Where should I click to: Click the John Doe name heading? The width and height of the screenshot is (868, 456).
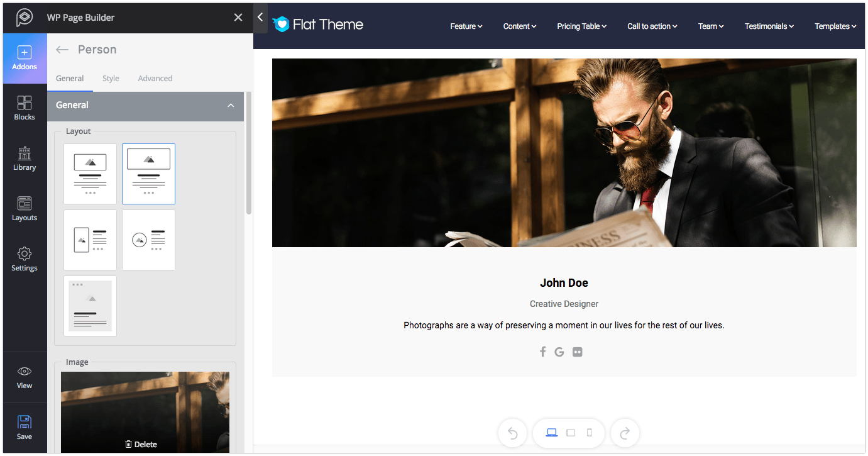pos(564,283)
